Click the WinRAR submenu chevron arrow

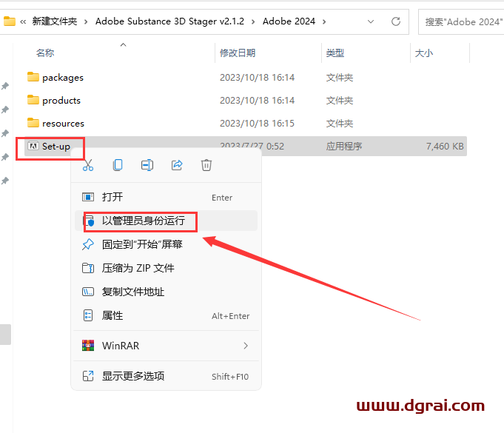[246, 346]
